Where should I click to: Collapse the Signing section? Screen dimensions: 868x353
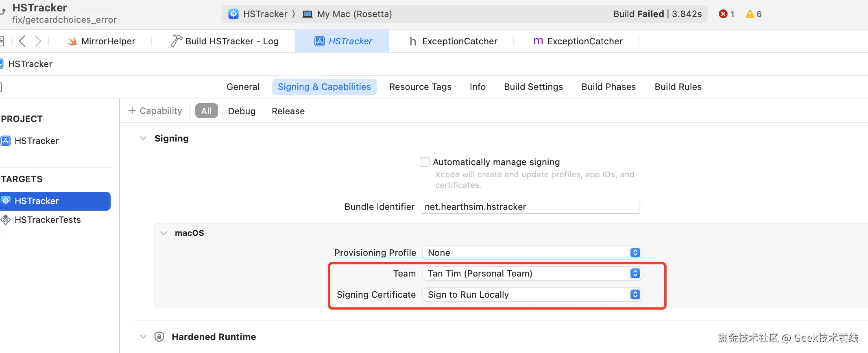pos(143,138)
